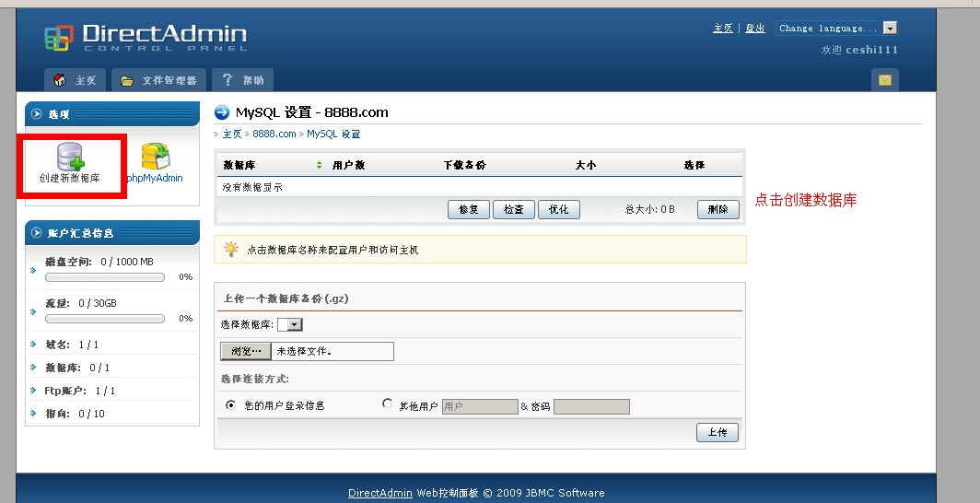Click the lightbulb tip icon
Image resolution: width=980 pixels, height=503 pixels.
(231, 250)
